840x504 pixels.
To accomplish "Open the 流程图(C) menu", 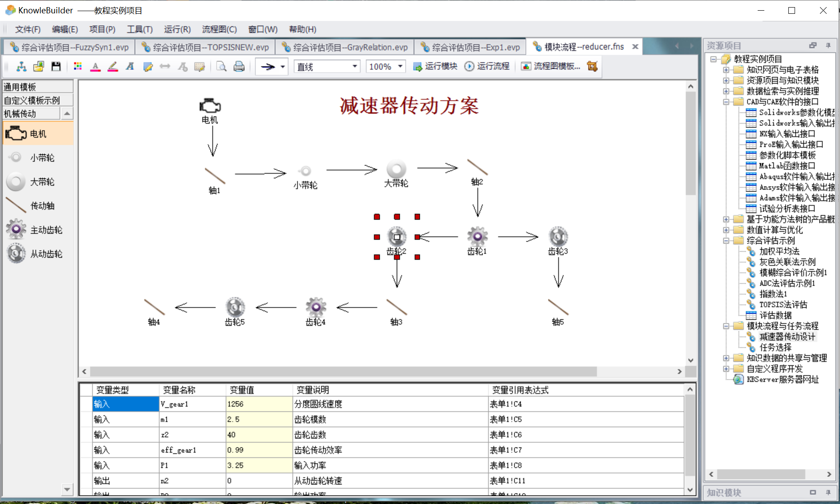I will click(x=219, y=29).
